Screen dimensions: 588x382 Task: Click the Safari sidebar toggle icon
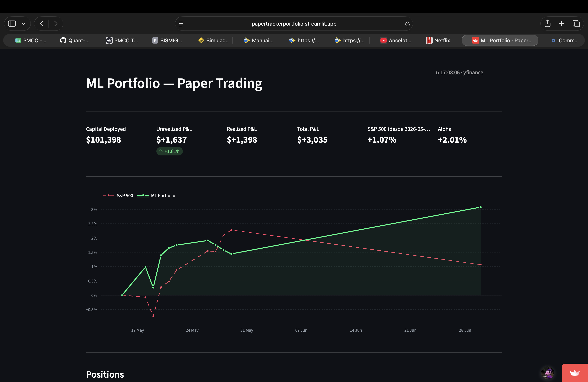[x=12, y=24]
